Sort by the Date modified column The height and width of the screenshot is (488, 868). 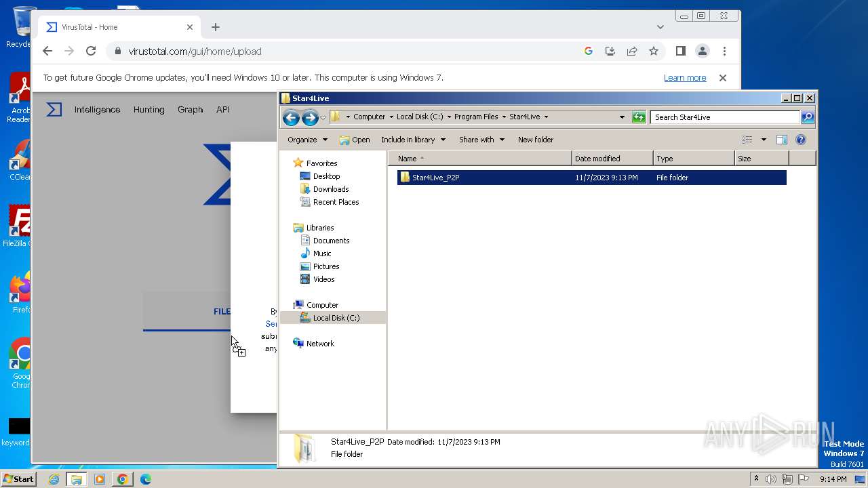(x=613, y=159)
